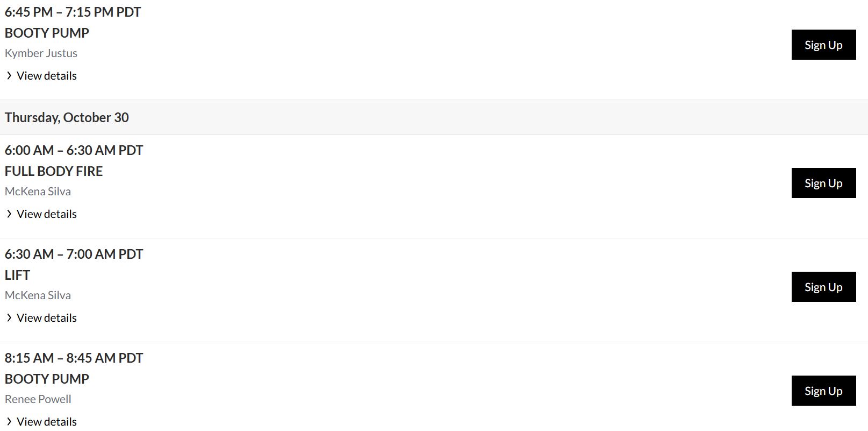Click the chevron arrow under the FULL BODY FIRE class
This screenshot has width=868, height=431.
click(9, 214)
